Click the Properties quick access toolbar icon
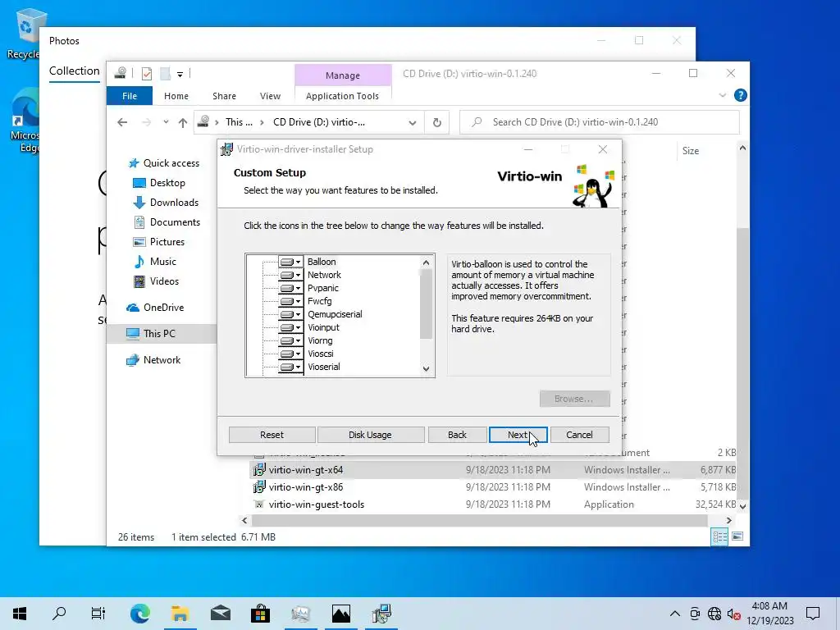 (146, 74)
